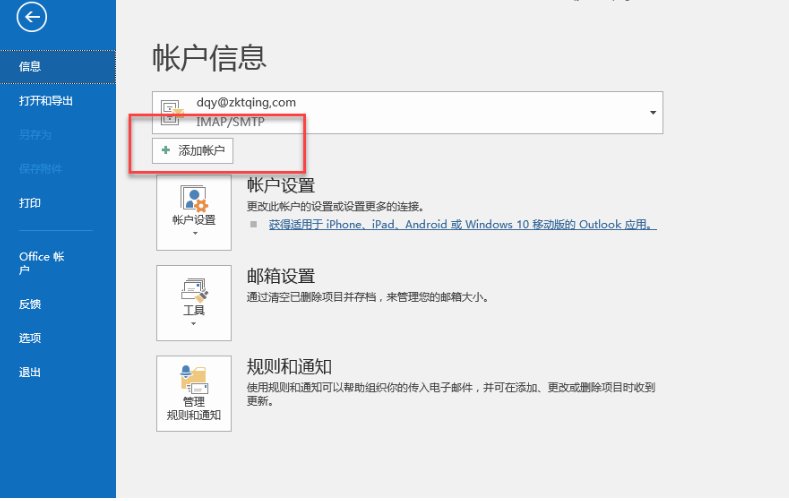Screen dimensions: 789x501
Task: Click the dqy@zktqing,com account text
Action: coord(246,103)
